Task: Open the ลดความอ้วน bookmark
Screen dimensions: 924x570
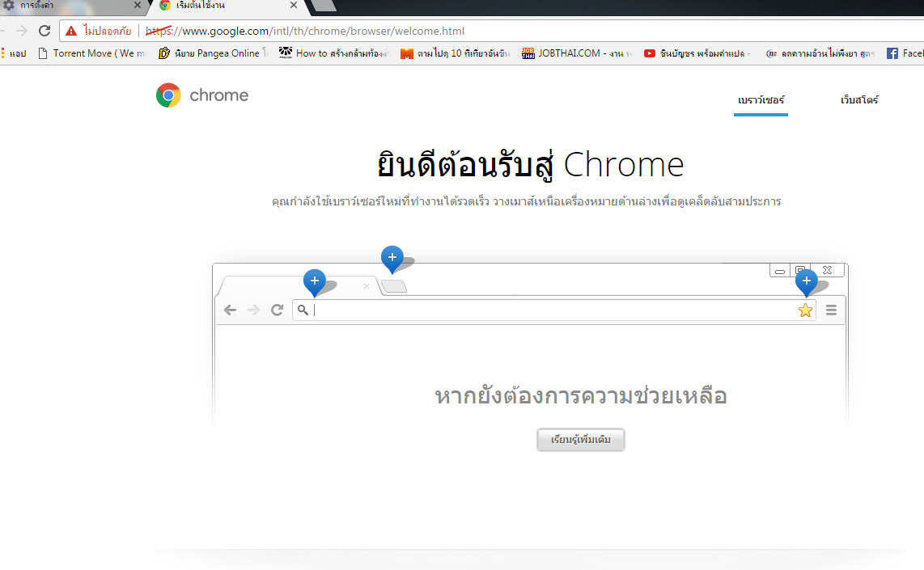Action: [819, 53]
